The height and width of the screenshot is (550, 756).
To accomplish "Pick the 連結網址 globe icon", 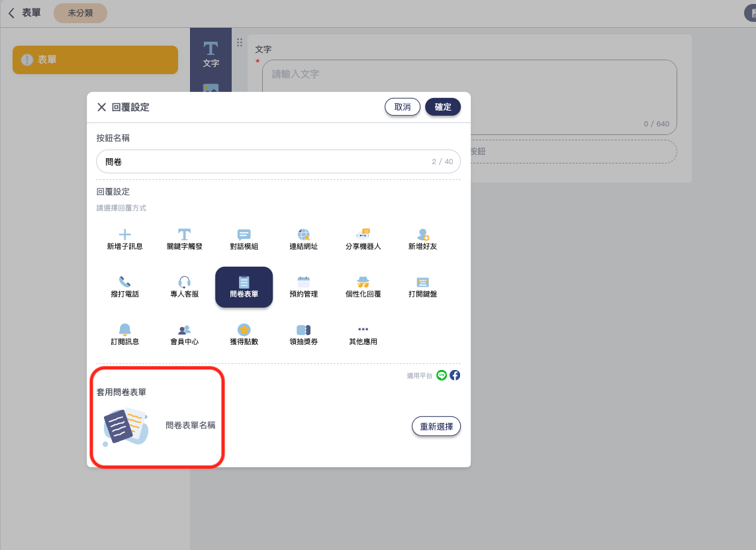I will [303, 235].
